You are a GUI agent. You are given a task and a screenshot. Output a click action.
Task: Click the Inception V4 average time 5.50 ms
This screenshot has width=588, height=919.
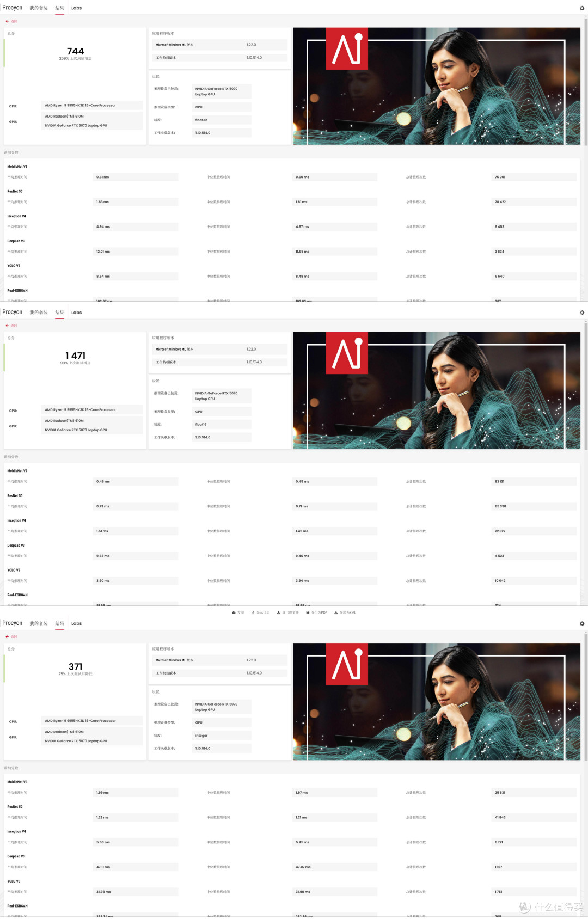pyautogui.click(x=136, y=842)
